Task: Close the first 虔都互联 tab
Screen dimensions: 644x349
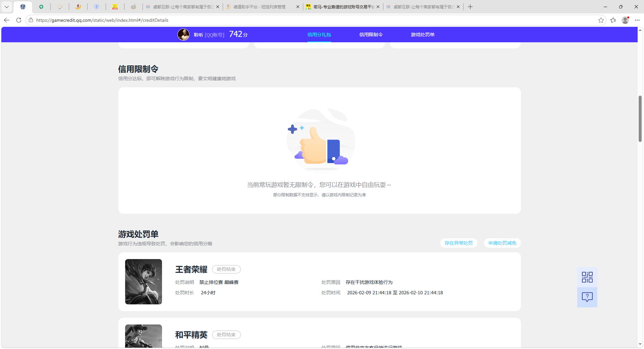Action: [218, 7]
